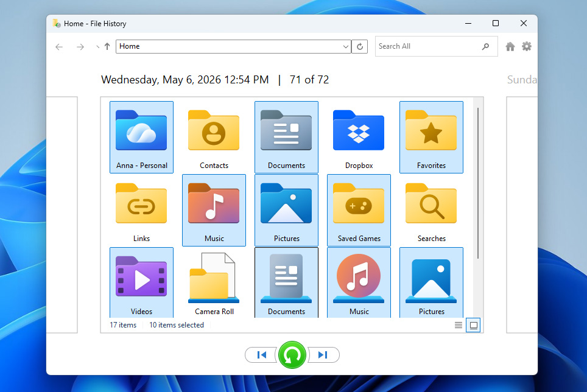Click the next version 'Sunda' date heading

click(522, 80)
